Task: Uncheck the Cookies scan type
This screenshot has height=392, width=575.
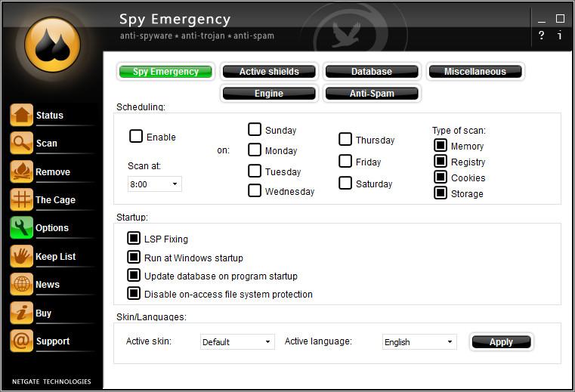Action: 441,177
